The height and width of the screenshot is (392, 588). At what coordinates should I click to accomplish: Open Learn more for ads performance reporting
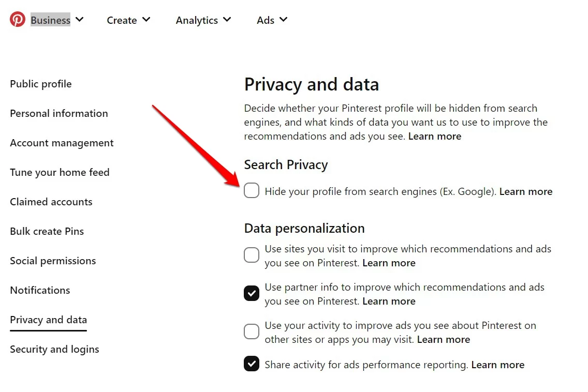(497, 365)
